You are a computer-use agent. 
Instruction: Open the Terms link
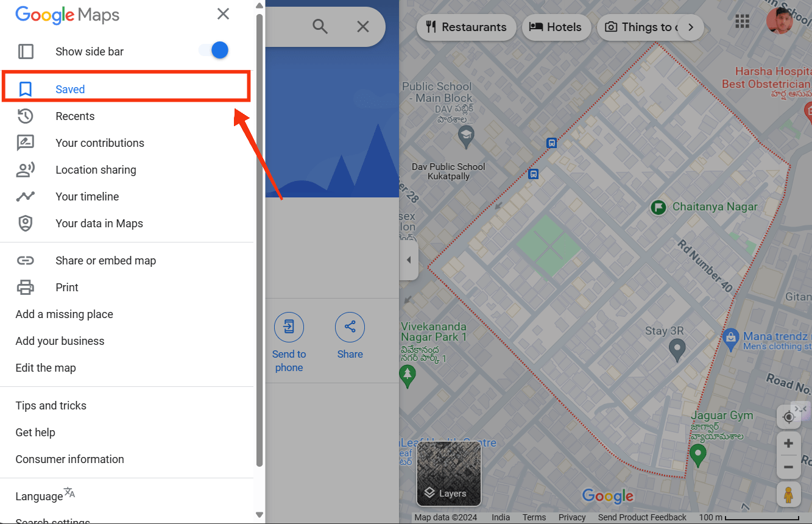pos(534,517)
